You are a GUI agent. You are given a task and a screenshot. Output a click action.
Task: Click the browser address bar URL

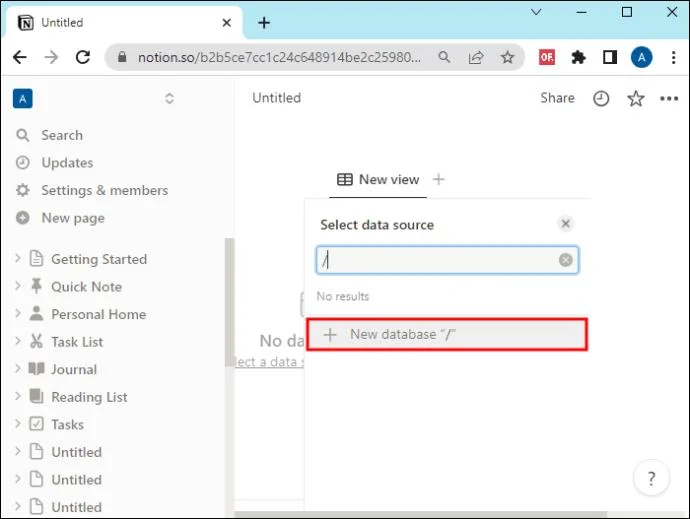[279, 57]
